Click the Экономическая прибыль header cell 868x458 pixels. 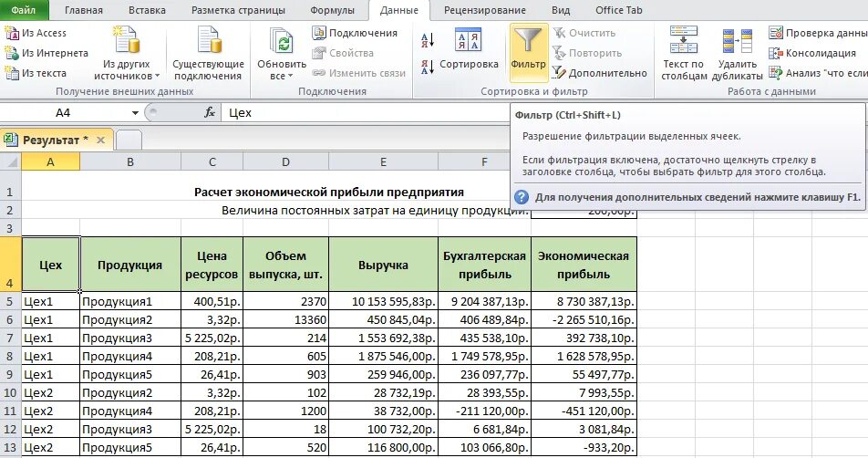coord(584,265)
